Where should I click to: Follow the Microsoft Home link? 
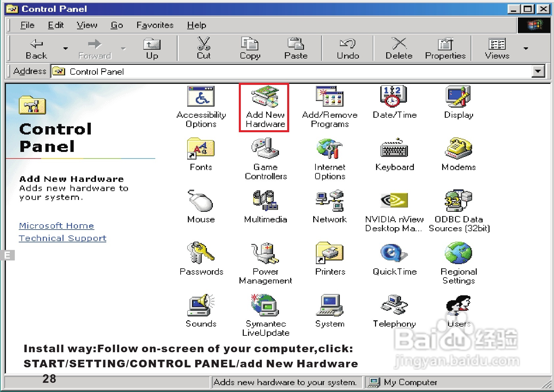[x=57, y=226]
